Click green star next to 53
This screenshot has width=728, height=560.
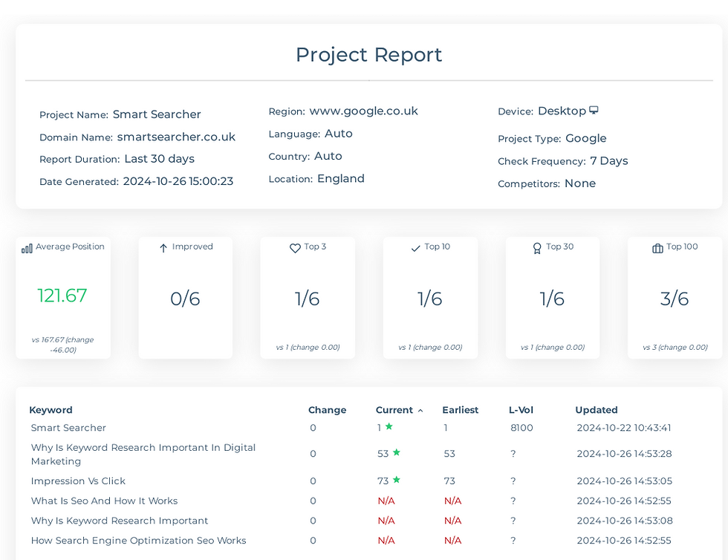pos(397,452)
